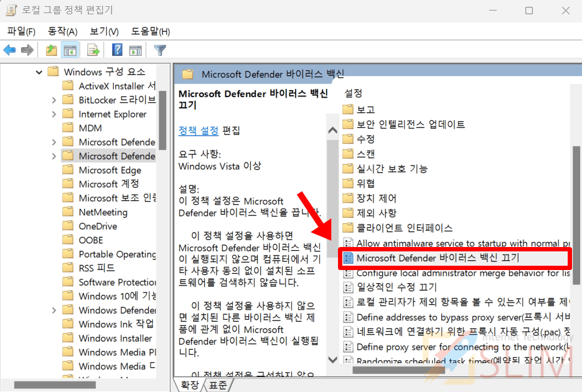The width and height of the screenshot is (582, 392).
Task: Click the 수정 folder icon
Action: (x=348, y=139)
